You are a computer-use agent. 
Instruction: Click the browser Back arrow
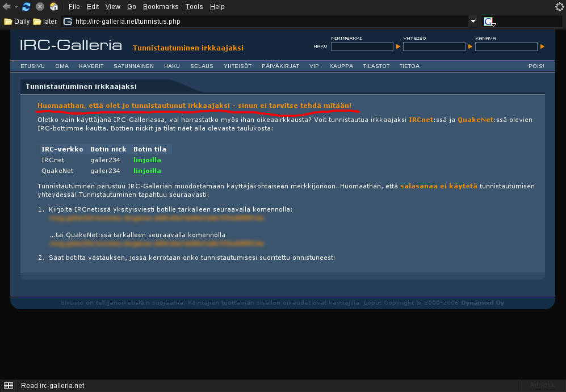tap(6, 6)
